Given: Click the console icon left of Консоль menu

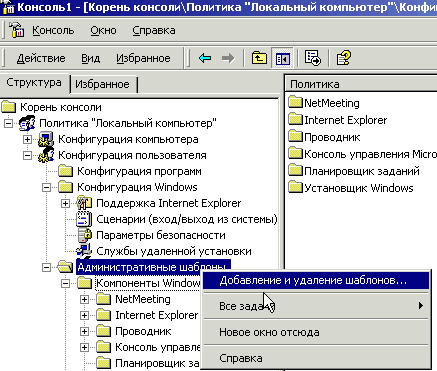Looking at the screenshot, I should pyautogui.click(x=17, y=30).
